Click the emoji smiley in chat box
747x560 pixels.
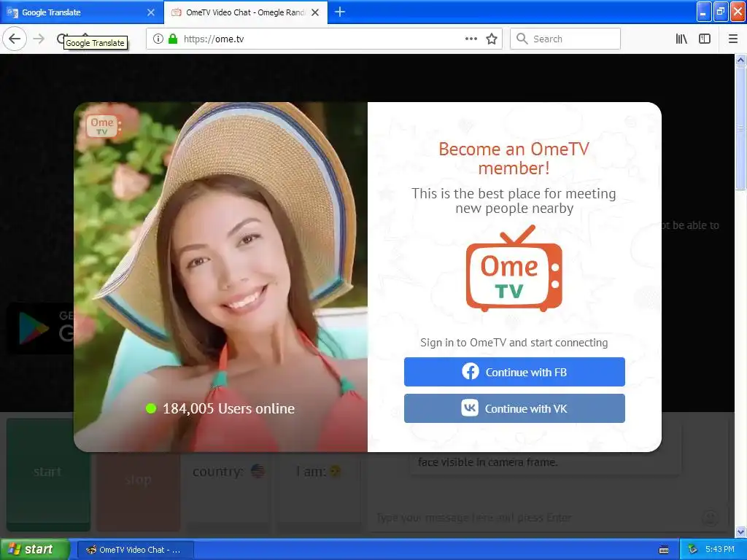click(711, 518)
